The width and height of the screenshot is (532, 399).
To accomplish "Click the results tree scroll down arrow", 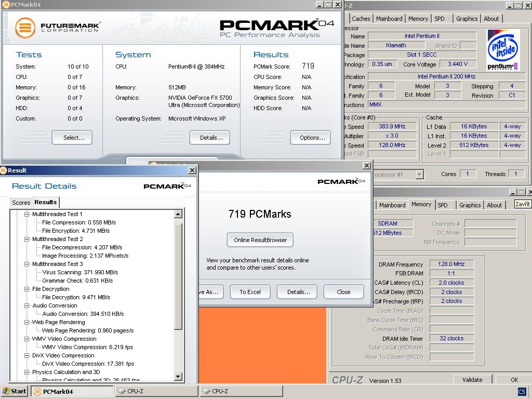I will coord(178,376).
